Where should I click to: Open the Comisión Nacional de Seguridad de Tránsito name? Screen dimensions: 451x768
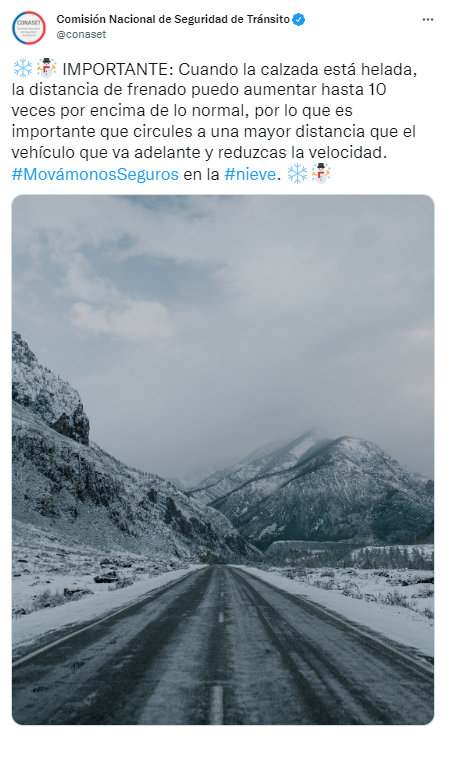(173, 19)
